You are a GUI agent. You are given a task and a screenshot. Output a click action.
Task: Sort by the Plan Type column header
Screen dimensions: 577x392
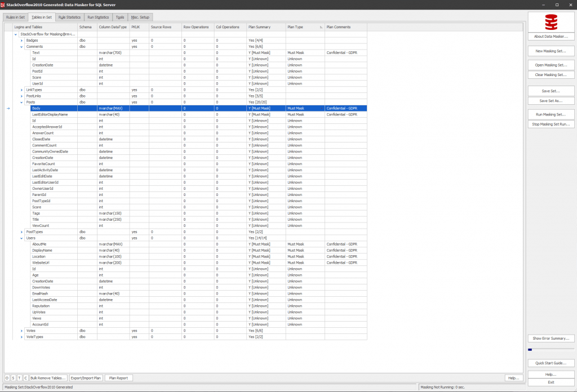click(305, 27)
